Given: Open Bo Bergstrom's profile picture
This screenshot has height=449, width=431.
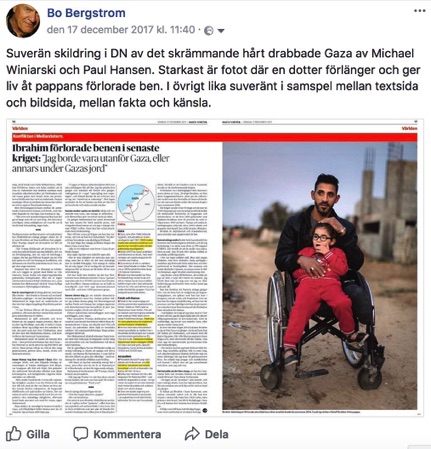Looking at the screenshot, I should (x=22, y=21).
